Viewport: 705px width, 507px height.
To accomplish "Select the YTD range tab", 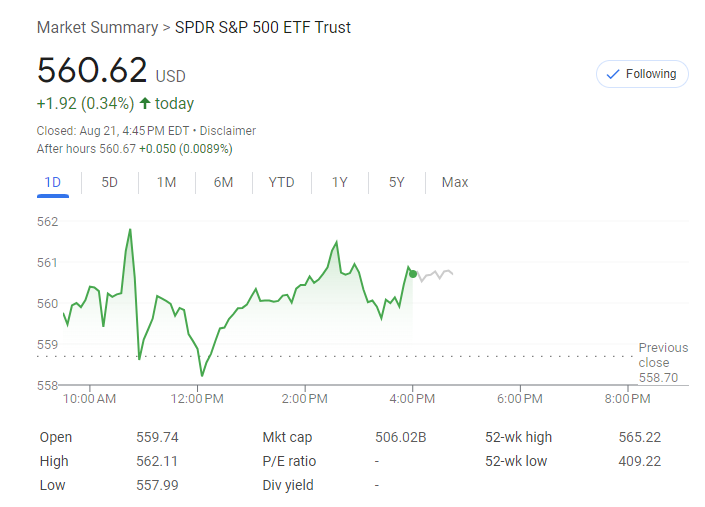I will pyautogui.click(x=281, y=182).
